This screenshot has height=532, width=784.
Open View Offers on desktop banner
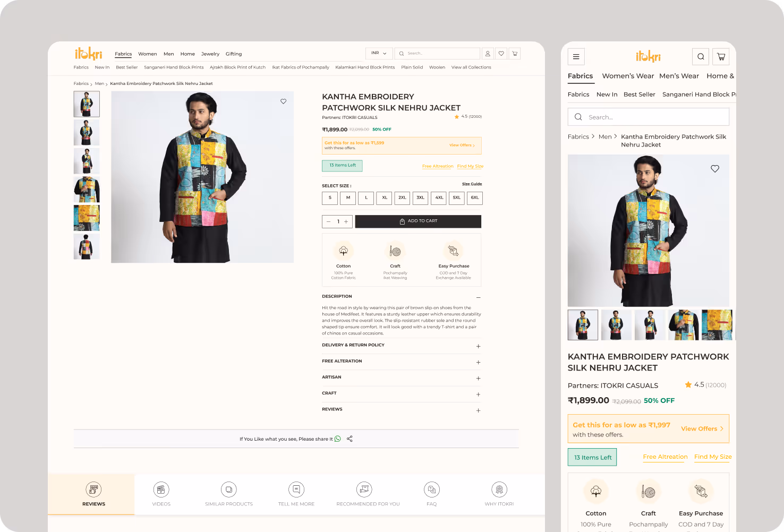tap(462, 145)
